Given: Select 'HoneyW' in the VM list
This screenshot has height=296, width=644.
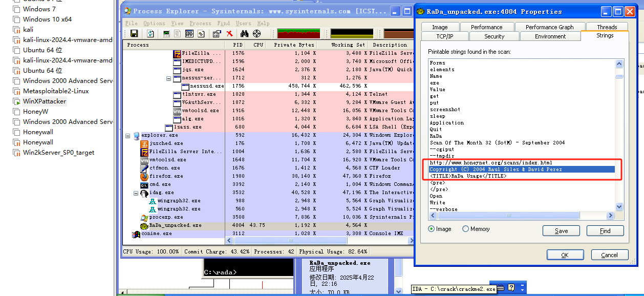Looking at the screenshot, I should pyautogui.click(x=36, y=112).
